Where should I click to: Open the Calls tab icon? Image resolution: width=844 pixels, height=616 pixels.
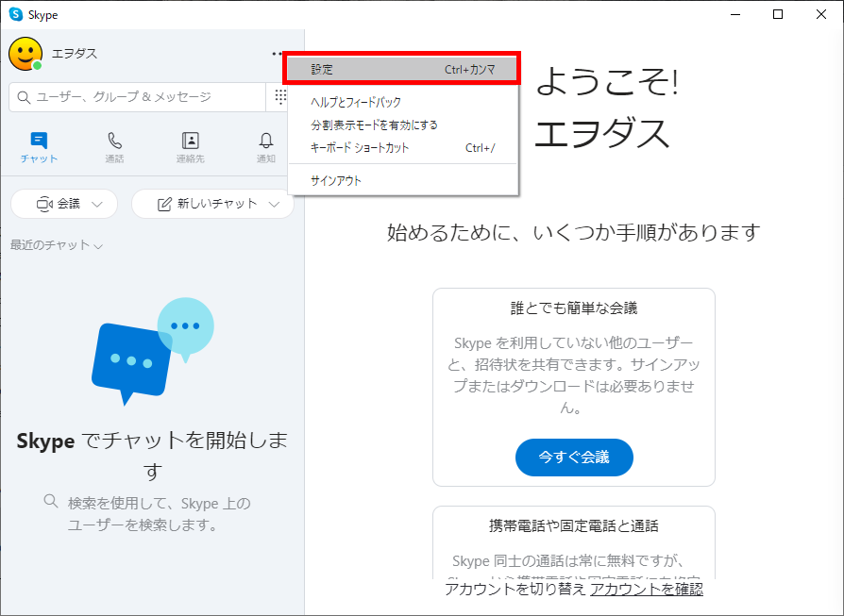[x=114, y=141]
